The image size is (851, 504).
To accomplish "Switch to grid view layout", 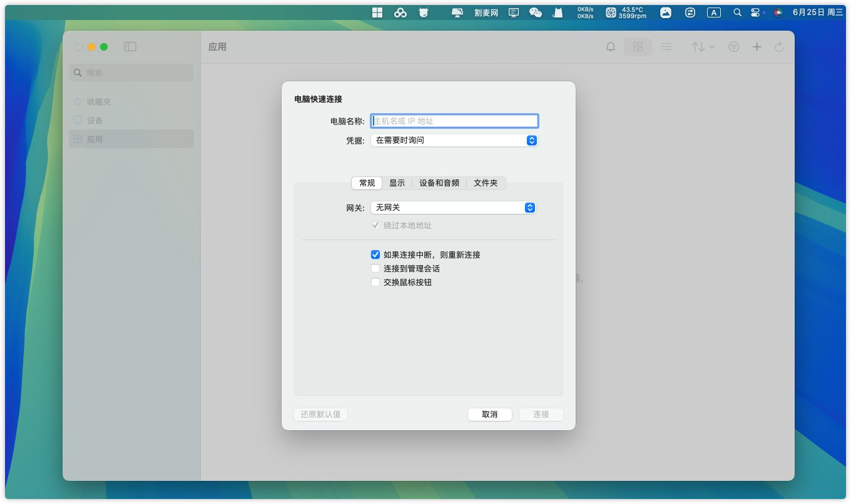I will (x=638, y=47).
